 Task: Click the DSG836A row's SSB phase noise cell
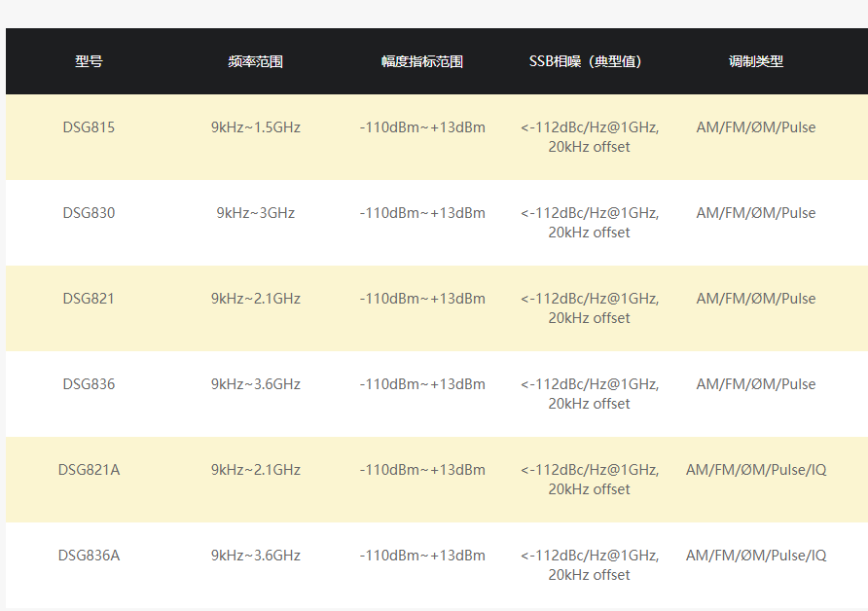tap(589, 565)
